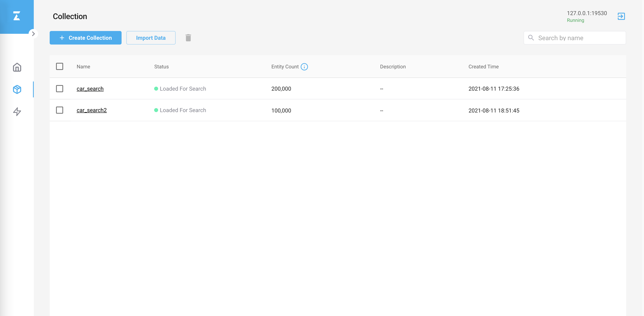Click the trash delete icon

(x=188, y=38)
